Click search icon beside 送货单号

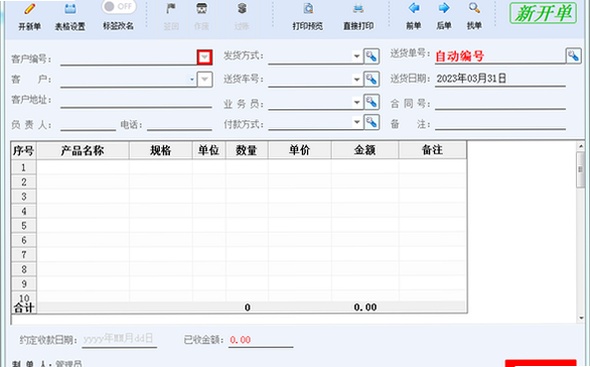(x=573, y=56)
